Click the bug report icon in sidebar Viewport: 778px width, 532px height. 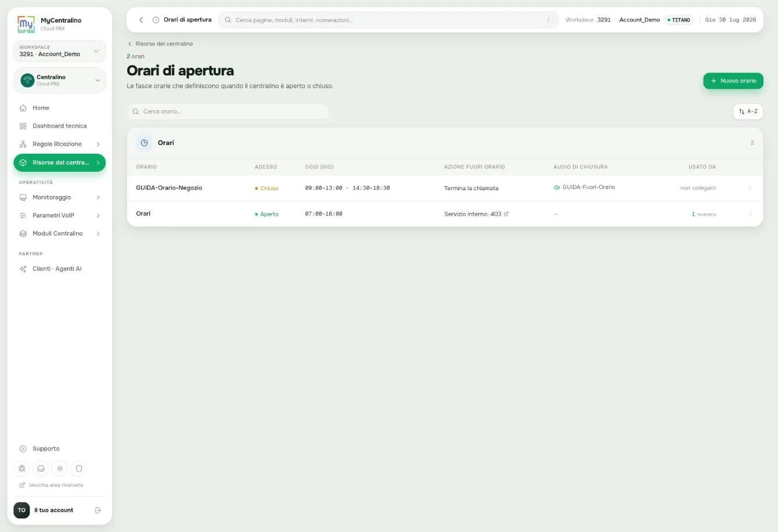(x=22, y=468)
